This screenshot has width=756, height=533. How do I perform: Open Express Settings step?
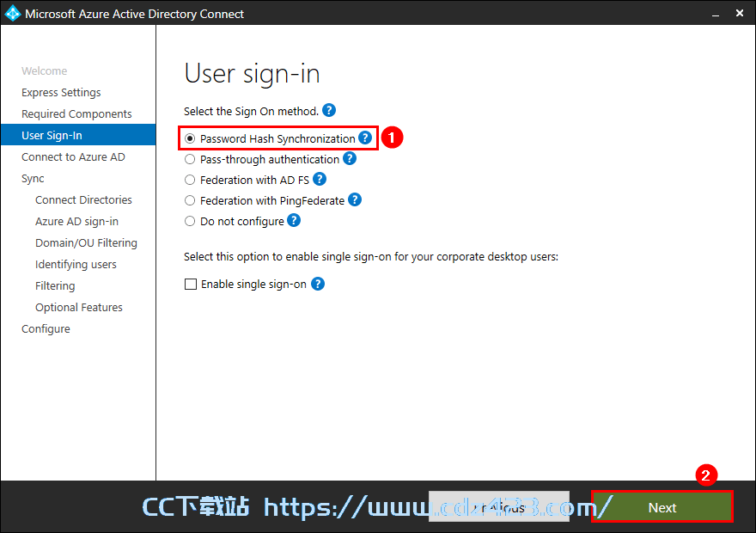[x=61, y=92]
